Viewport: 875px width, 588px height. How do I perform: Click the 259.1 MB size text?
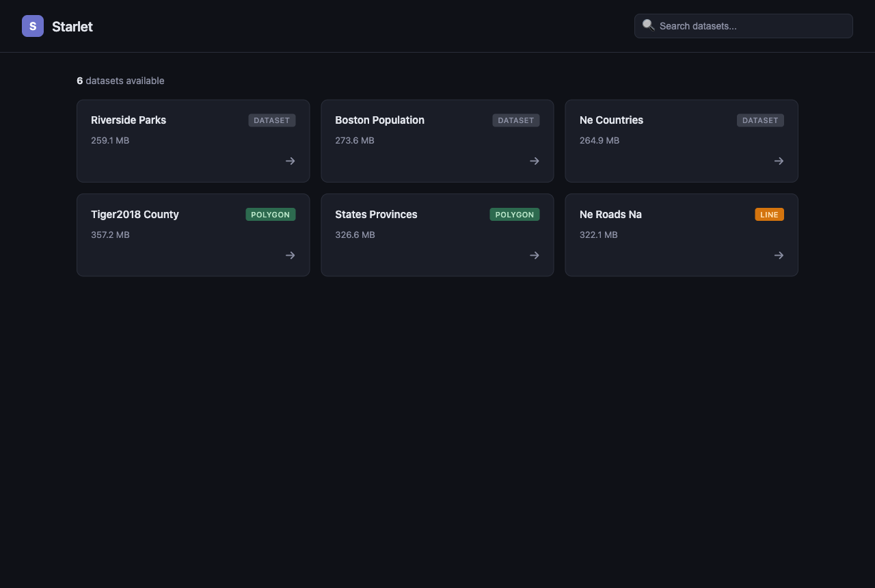[x=110, y=140]
